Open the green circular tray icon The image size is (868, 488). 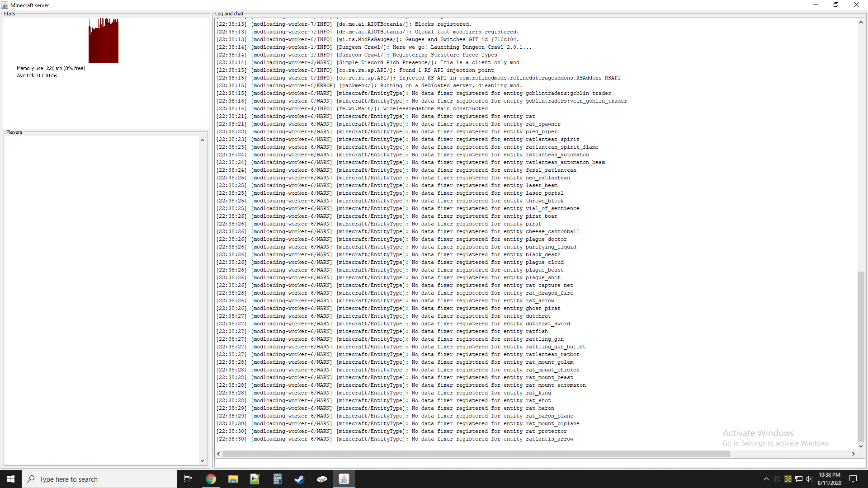777,479
